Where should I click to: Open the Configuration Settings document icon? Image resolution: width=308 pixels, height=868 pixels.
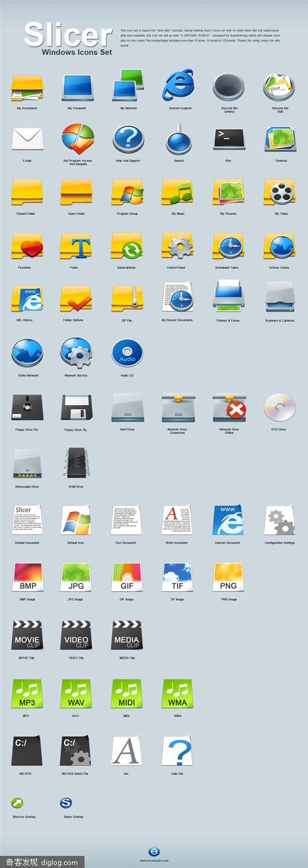280,520
